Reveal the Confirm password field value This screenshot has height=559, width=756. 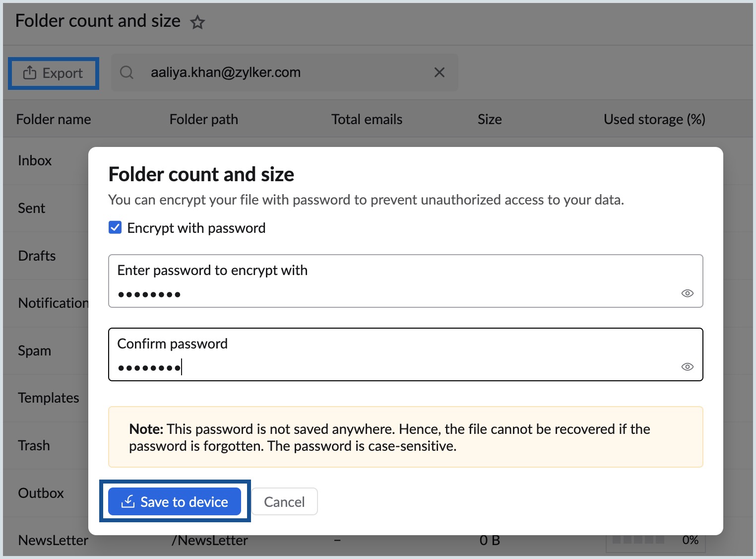(687, 367)
